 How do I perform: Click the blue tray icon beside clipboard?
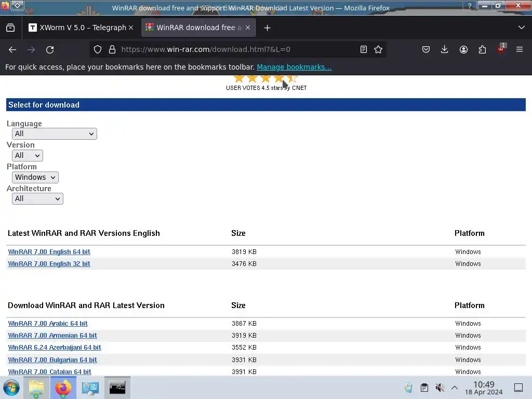pyautogui.click(x=408, y=388)
